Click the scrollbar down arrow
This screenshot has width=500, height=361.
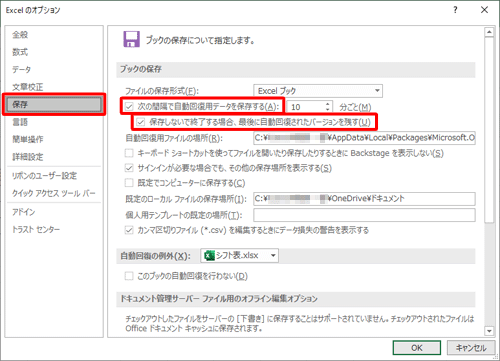(x=489, y=331)
